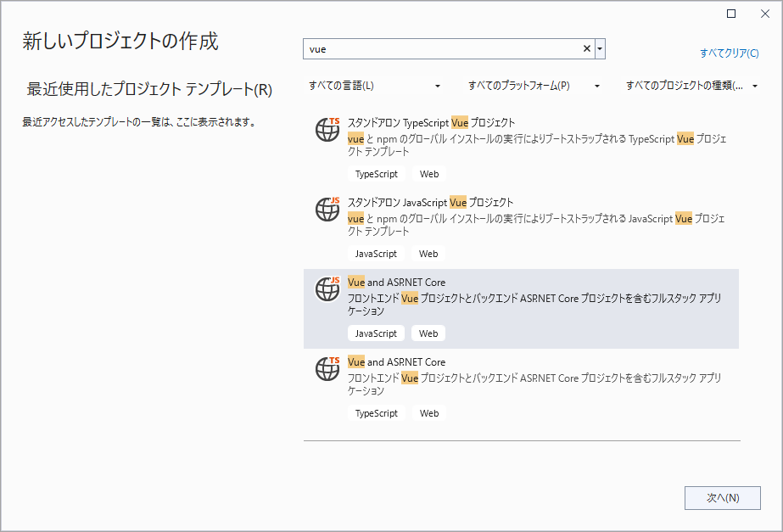The width and height of the screenshot is (783, 532).
Task: Open the すべてのプロジェクトの種類 dropdown
Action: pos(691,86)
